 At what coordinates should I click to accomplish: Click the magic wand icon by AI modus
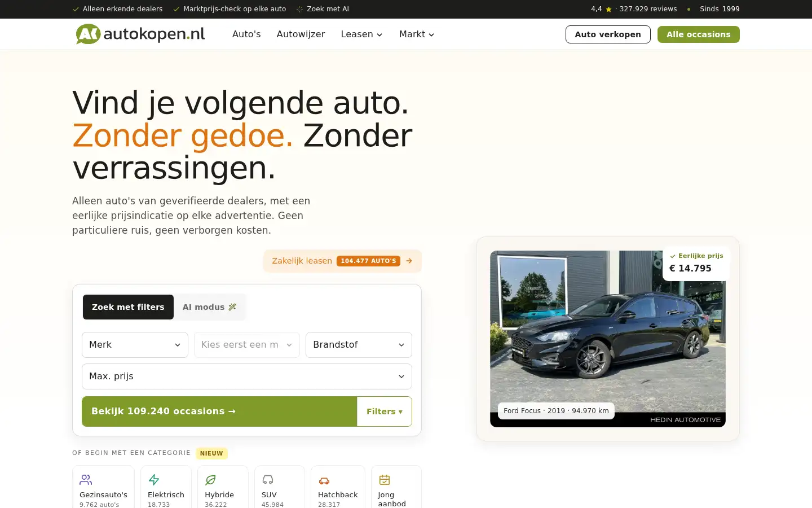click(232, 307)
